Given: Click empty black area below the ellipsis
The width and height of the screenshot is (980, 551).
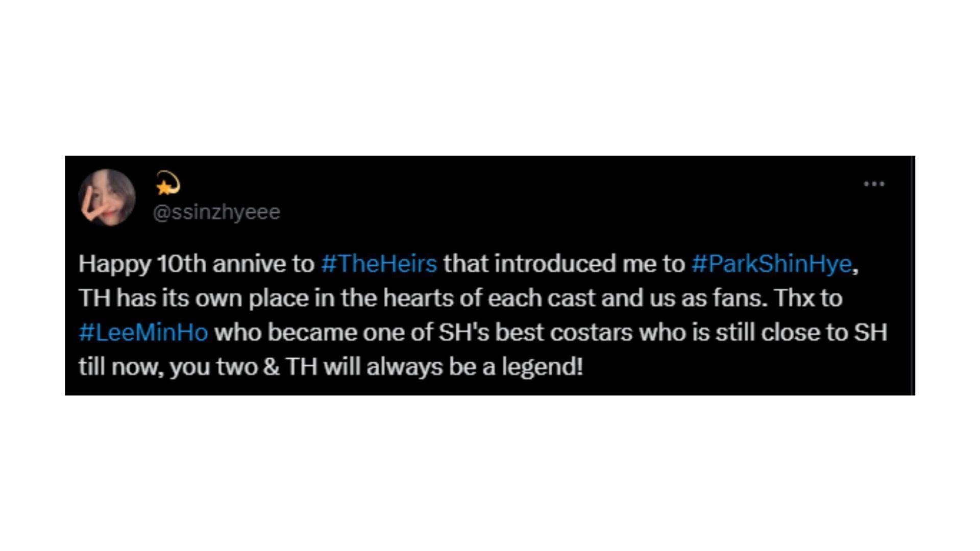Looking at the screenshot, I should (873, 224).
